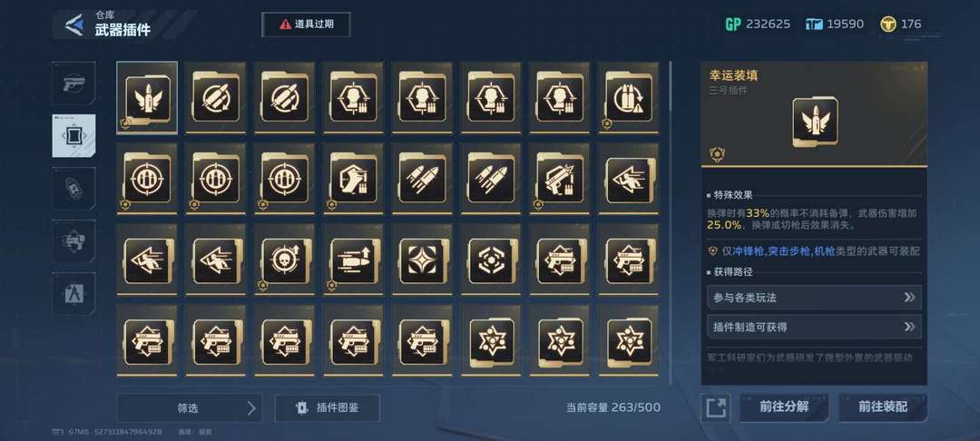Screen dimensions: 980x441
Task: Click the back arrow beside 仓库
Action: coord(74,25)
